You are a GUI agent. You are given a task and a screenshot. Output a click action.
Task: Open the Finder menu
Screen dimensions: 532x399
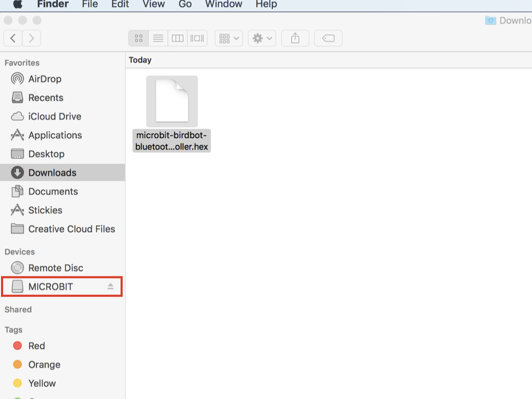(52, 4)
